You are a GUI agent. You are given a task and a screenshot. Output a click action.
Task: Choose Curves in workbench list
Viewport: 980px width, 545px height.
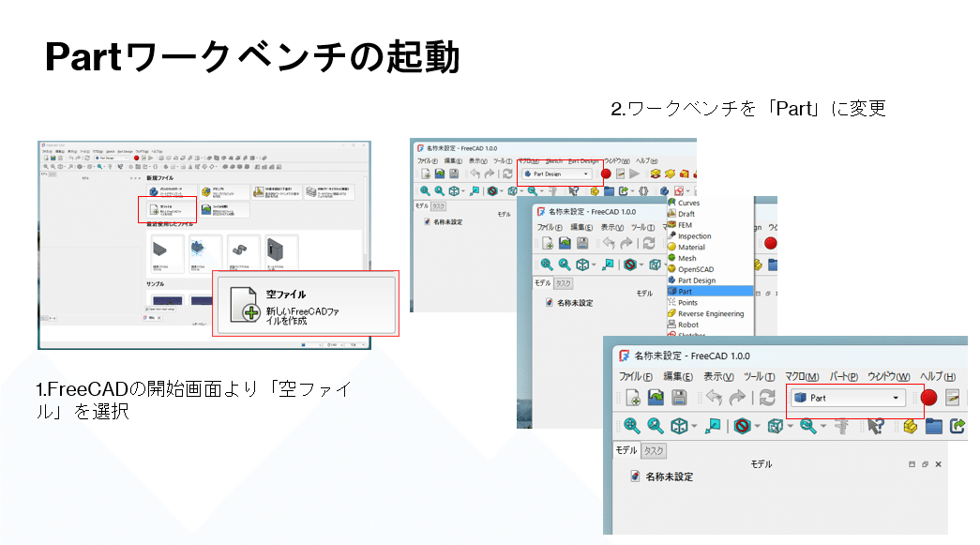tap(710, 203)
